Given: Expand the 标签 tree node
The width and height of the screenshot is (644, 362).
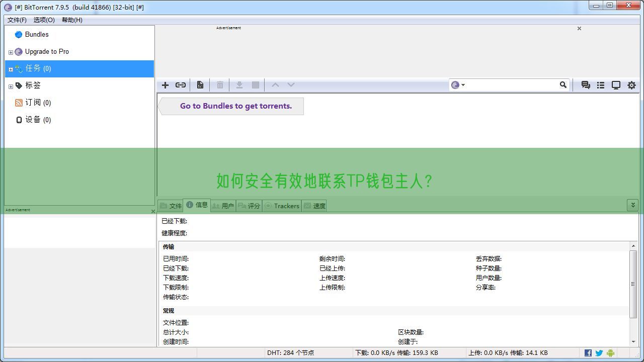Looking at the screenshot, I should [x=11, y=86].
